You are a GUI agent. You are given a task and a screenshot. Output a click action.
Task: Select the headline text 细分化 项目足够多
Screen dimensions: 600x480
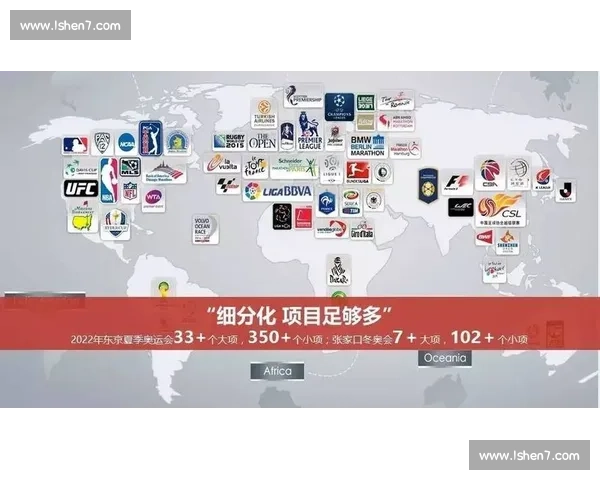click(x=299, y=316)
